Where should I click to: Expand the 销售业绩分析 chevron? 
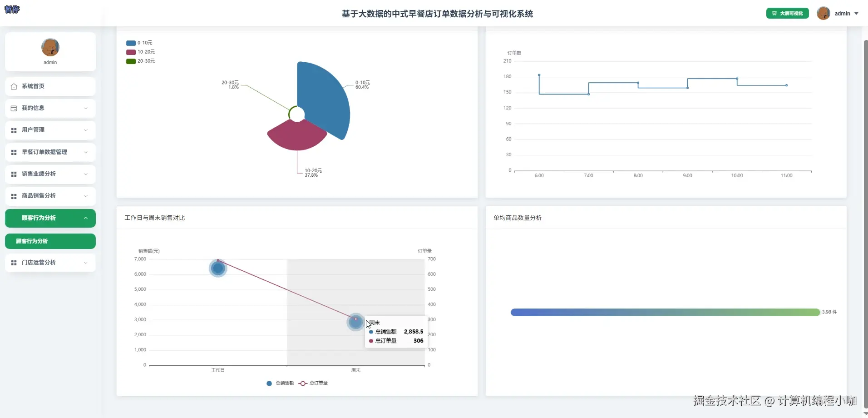pyautogui.click(x=86, y=174)
